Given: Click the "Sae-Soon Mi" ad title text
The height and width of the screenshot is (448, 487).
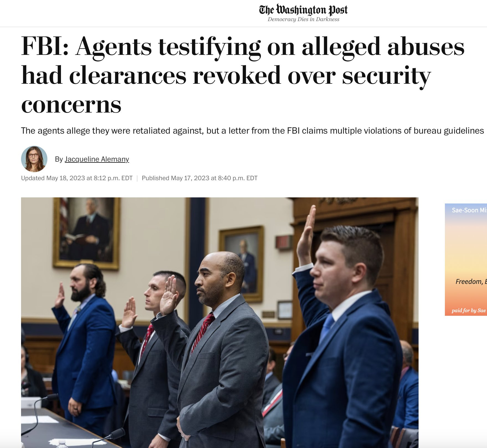Looking at the screenshot, I should (x=469, y=210).
